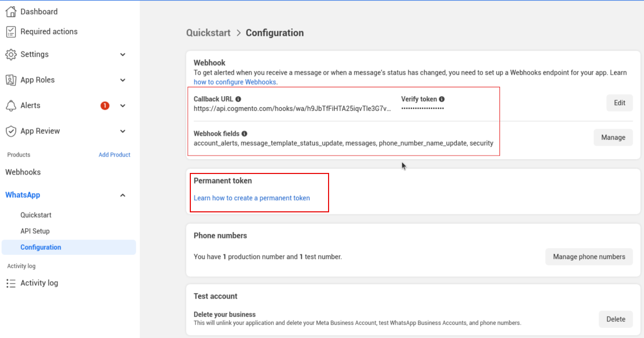
Task: Open Alerts via the bell icon
Action: 12,105
